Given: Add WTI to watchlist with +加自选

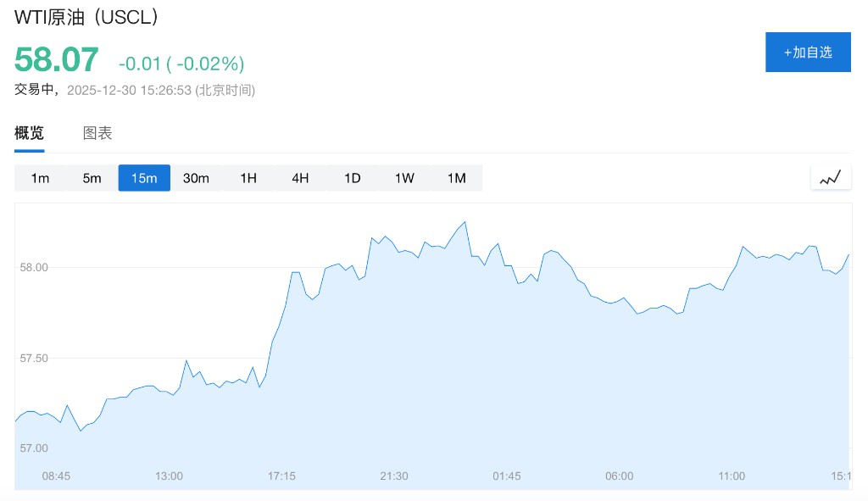Looking at the screenshot, I should tap(808, 52).
